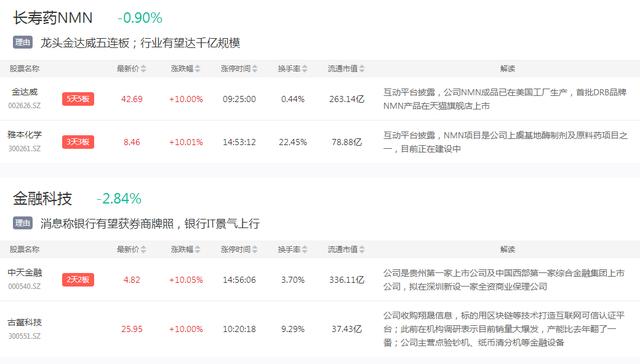640x364 pixels.
Task: Open stock 雅本化学
Action: (x=24, y=135)
